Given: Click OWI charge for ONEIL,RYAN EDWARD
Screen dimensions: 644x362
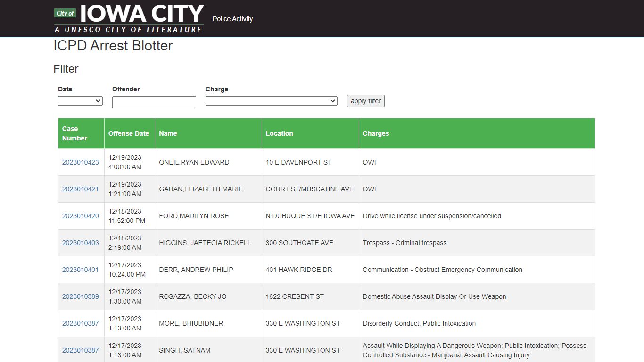Looking at the screenshot, I should [370, 162].
